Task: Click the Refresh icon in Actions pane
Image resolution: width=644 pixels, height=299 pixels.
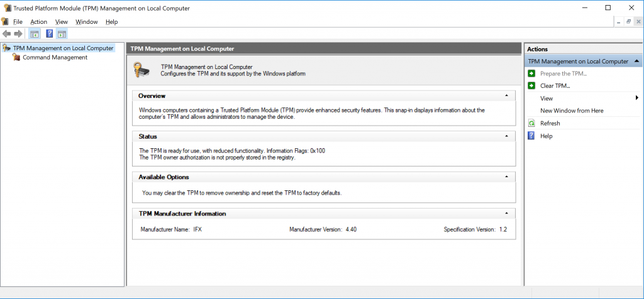Action: point(531,123)
